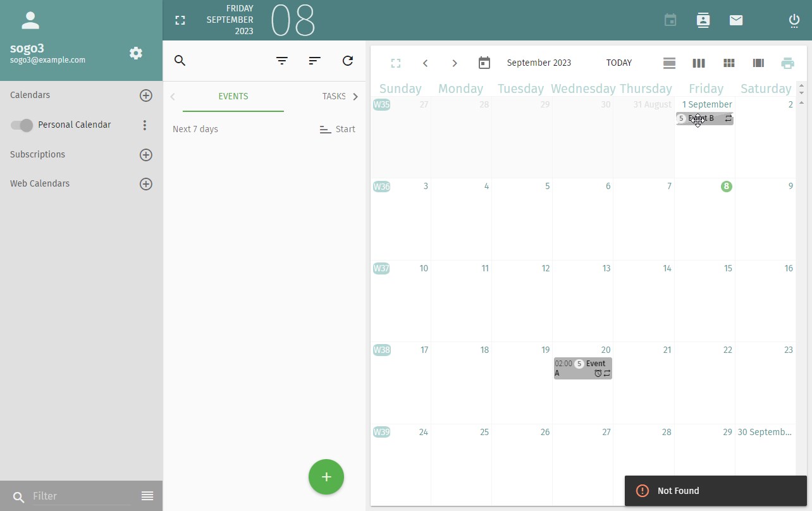Viewport: 812px width, 511px height.
Task: Print the calendar using printer icon
Action: click(787, 63)
